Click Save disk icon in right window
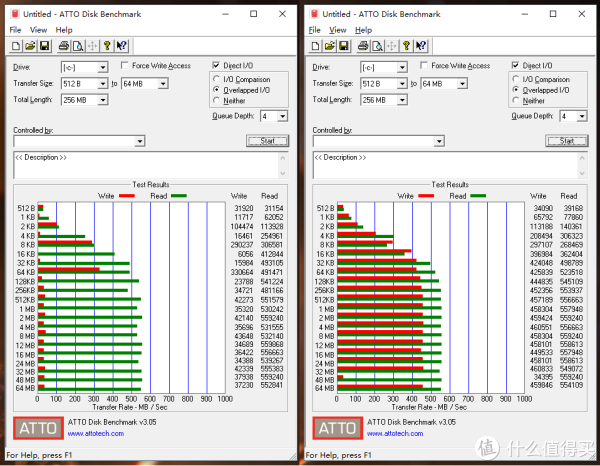This screenshot has height=466, width=600. (344, 46)
